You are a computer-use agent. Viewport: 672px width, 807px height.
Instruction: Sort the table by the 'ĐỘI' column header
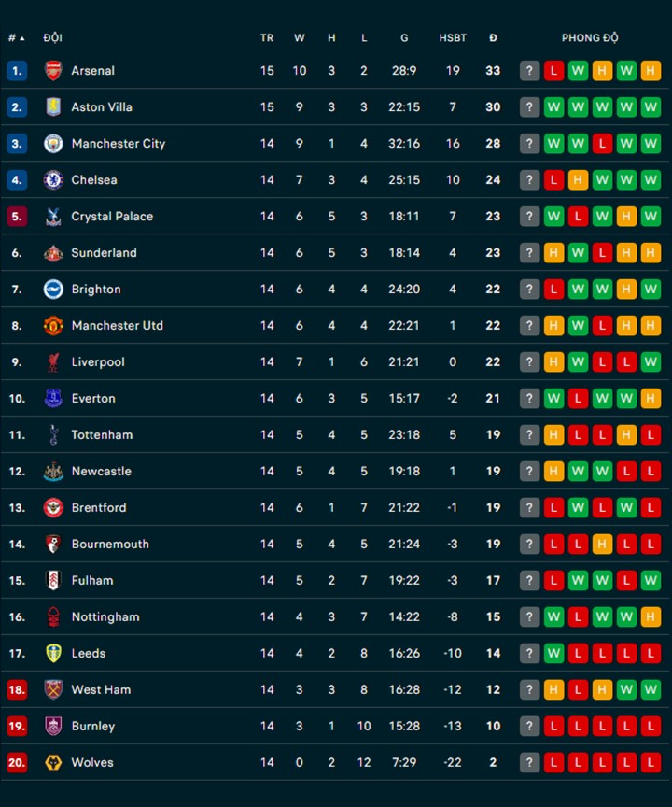52,38
